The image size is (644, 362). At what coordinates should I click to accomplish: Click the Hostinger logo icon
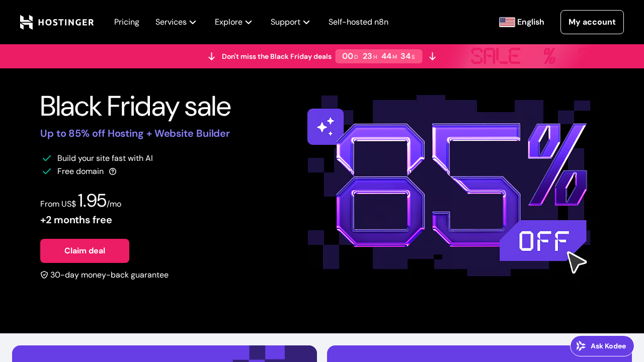tap(26, 22)
